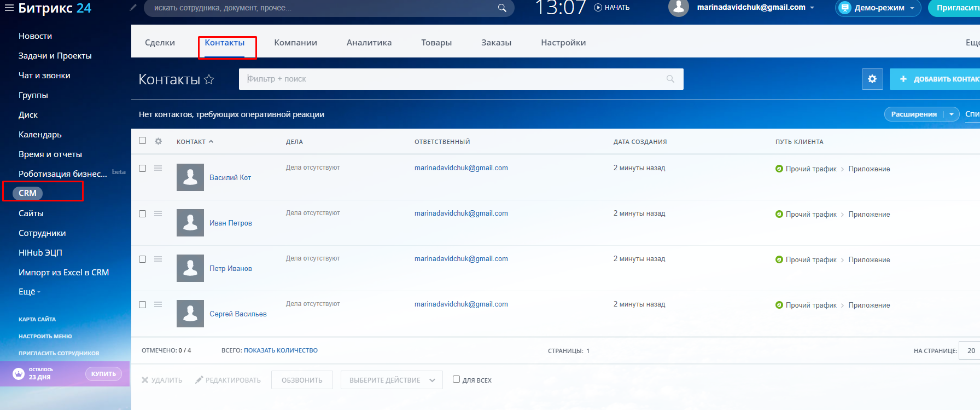This screenshot has width=980, height=410.
Task: Expand the Выберите действие dropdown
Action: (392, 380)
